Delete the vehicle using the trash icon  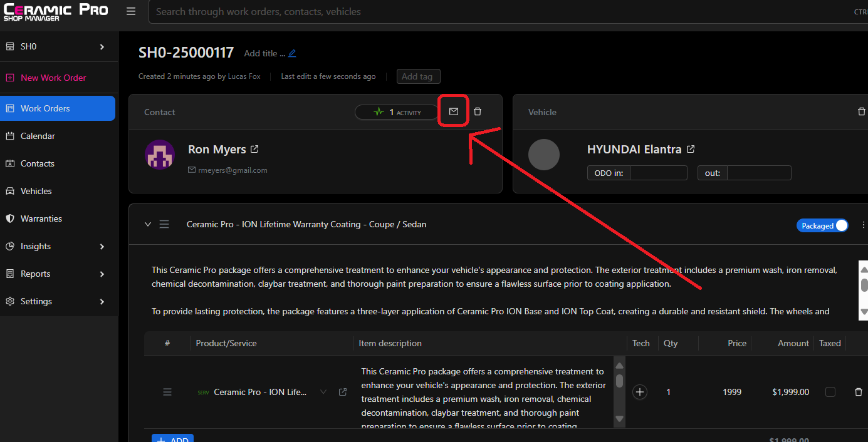(861, 111)
